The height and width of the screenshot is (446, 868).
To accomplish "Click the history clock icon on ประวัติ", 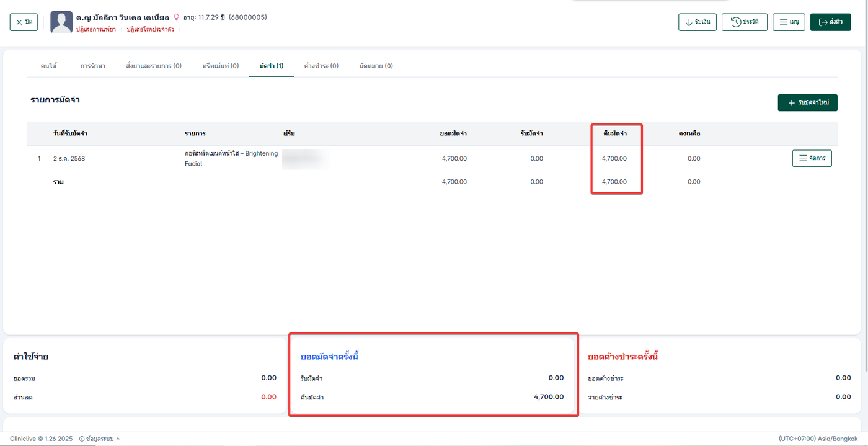I will click(735, 22).
